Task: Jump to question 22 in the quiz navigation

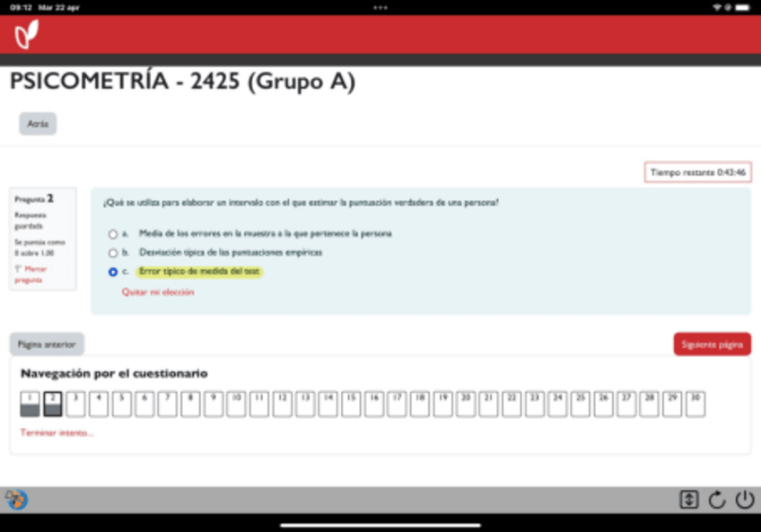Action: 512,404
